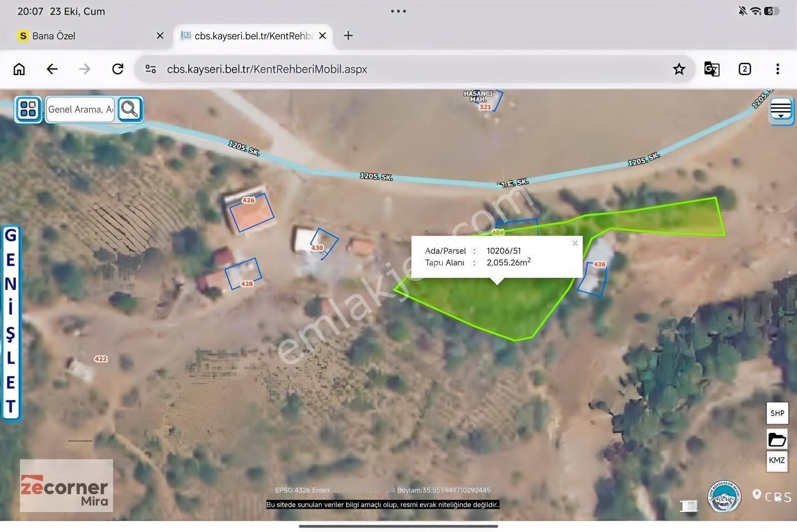
Task: Show open tabs counter
Action: click(745, 69)
